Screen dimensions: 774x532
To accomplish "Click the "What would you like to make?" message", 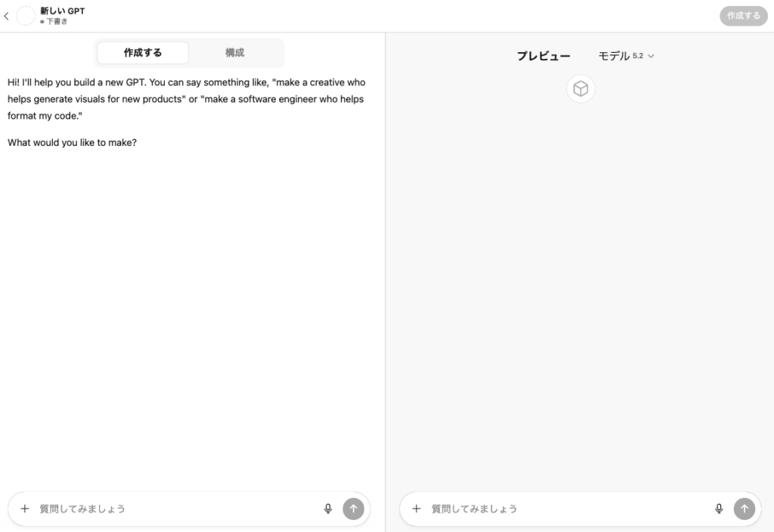I will [x=72, y=143].
